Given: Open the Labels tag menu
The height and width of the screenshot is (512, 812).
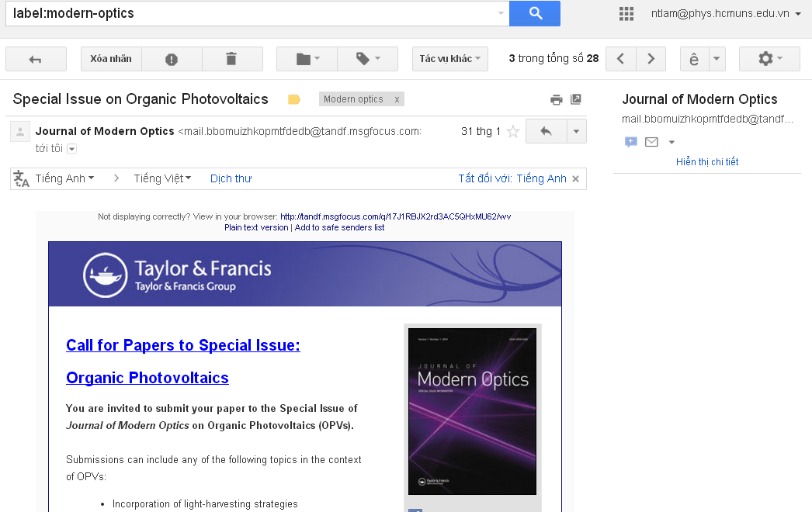Looking at the screenshot, I should coord(368,59).
